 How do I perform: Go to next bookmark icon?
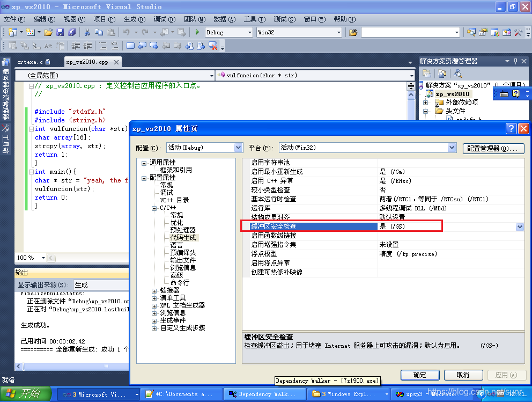tap(154, 46)
